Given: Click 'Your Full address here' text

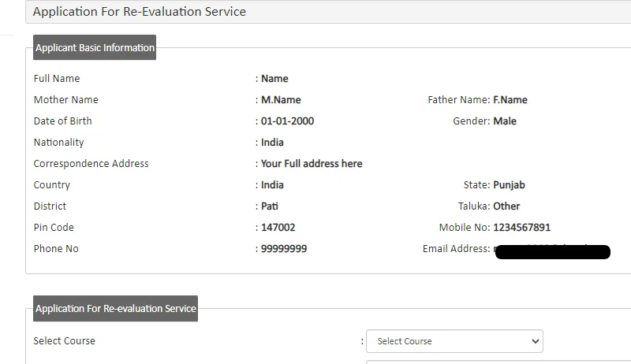Looking at the screenshot, I should 312,164.
